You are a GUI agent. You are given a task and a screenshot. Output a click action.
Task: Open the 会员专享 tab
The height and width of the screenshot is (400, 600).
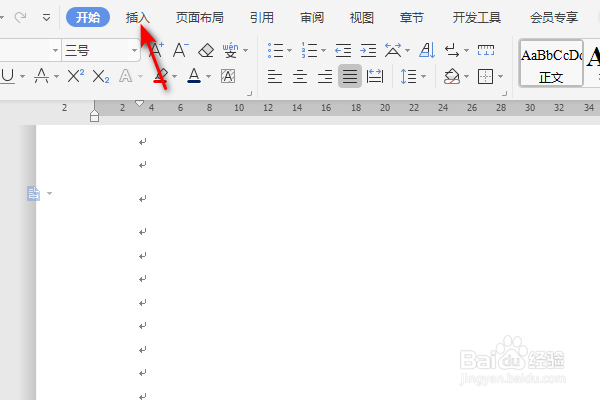(554, 18)
